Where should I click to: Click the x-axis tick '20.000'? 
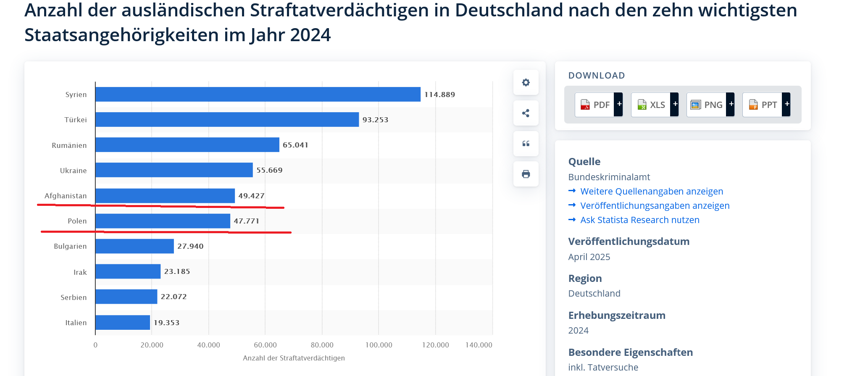pyautogui.click(x=152, y=345)
